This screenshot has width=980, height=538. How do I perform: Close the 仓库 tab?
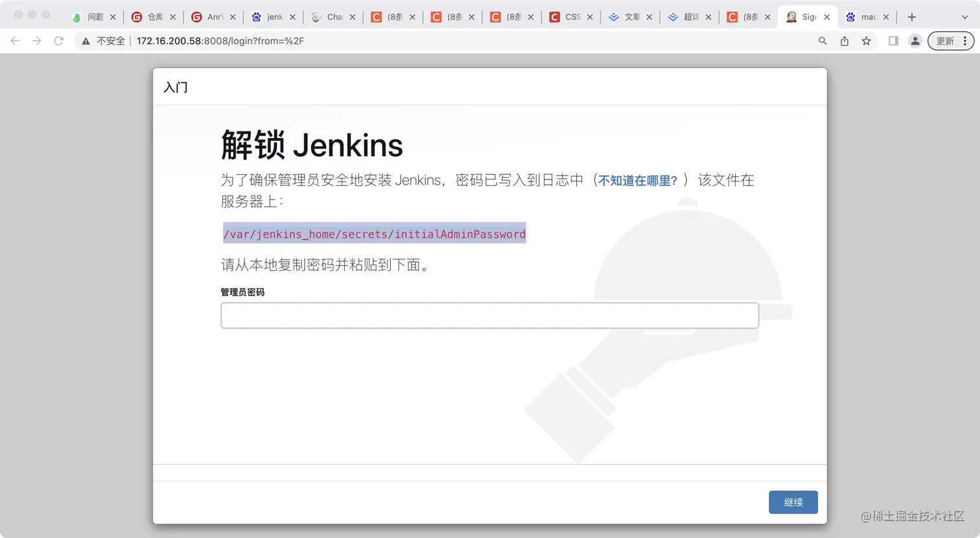point(173,18)
